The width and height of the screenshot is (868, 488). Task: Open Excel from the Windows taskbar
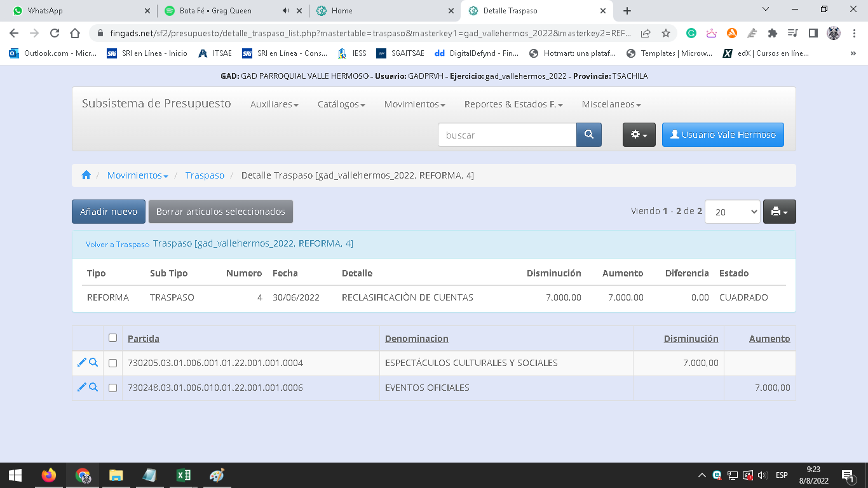[183, 475]
